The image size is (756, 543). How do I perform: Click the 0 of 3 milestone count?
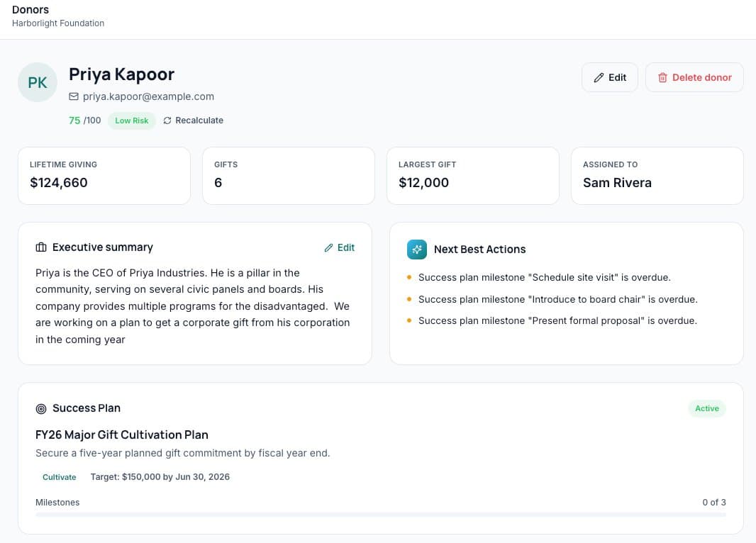click(x=714, y=503)
